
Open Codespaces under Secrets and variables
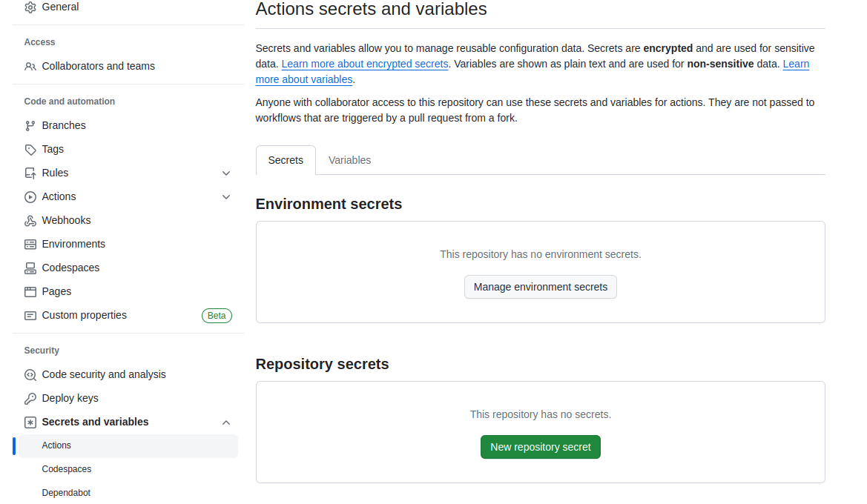[x=67, y=469]
